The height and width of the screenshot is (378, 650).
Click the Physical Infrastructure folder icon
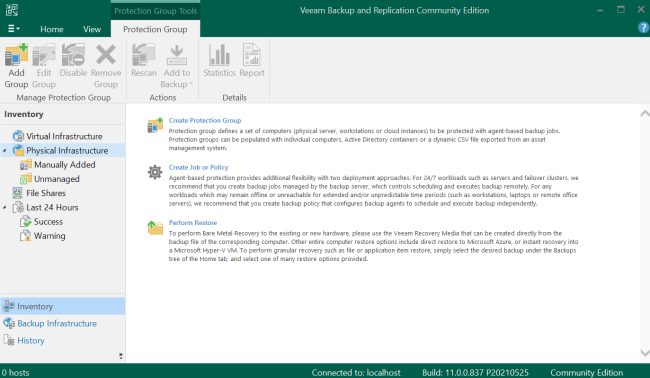click(18, 150)
